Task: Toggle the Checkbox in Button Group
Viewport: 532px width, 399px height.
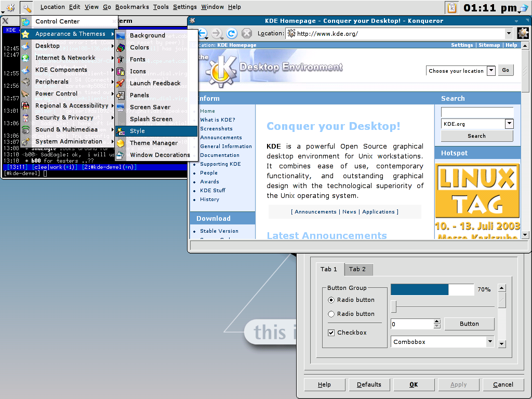Action: [x=331, y=333]
